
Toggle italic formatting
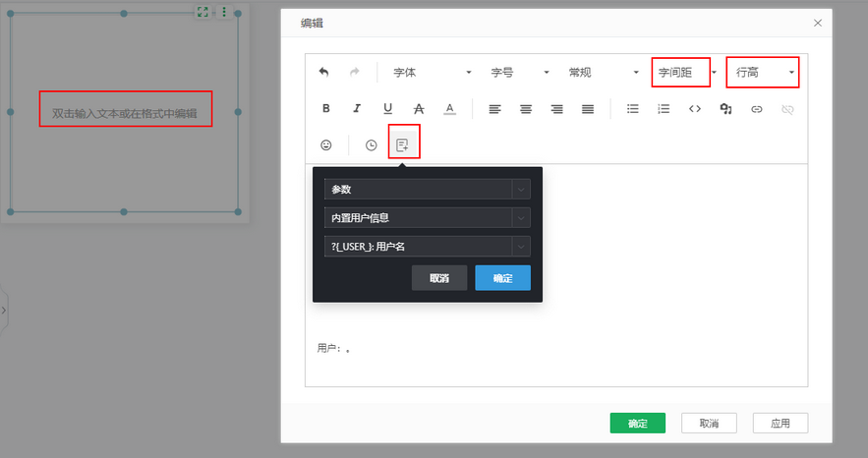tap(357, 108)
